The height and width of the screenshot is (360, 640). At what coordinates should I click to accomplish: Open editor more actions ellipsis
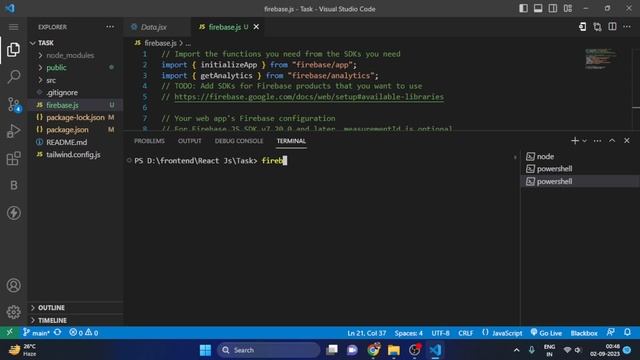pos(627,27)
